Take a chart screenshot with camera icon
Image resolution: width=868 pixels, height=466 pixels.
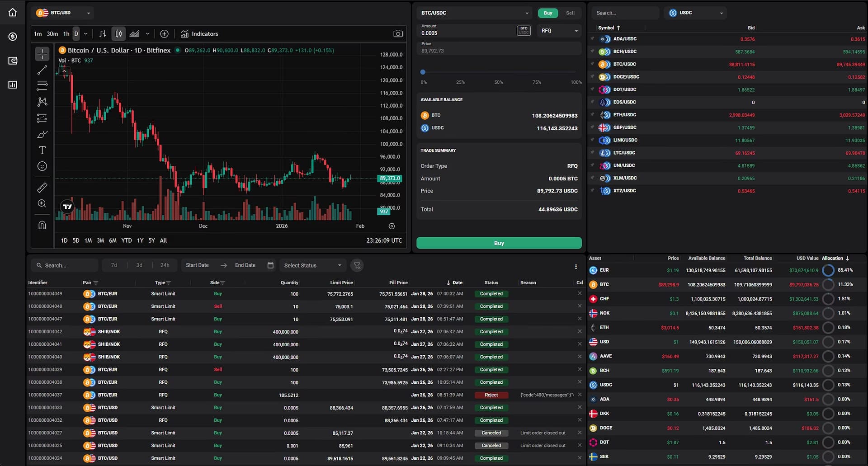coord(398,33)
